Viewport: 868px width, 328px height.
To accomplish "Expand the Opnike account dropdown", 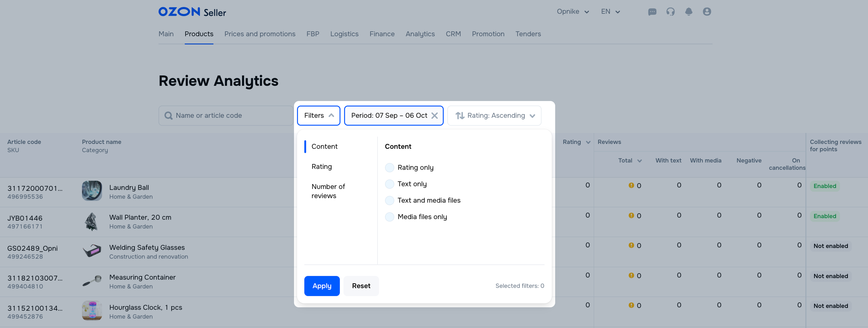I will [572, 12].
